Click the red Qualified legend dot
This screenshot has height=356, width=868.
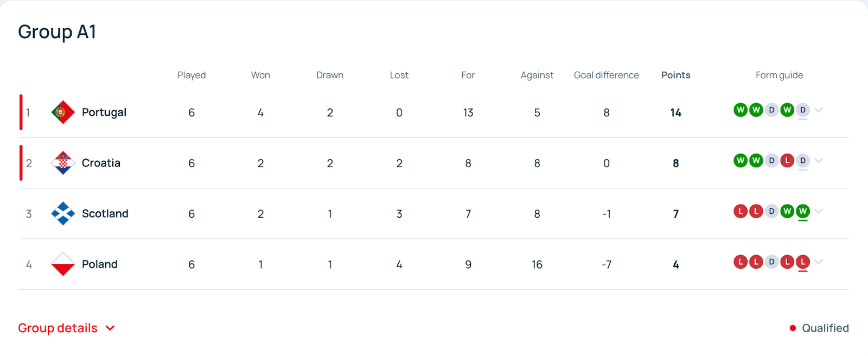(793, 328)
